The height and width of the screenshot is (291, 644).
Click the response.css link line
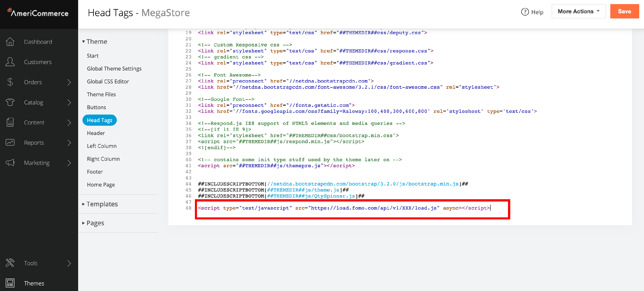316,51
